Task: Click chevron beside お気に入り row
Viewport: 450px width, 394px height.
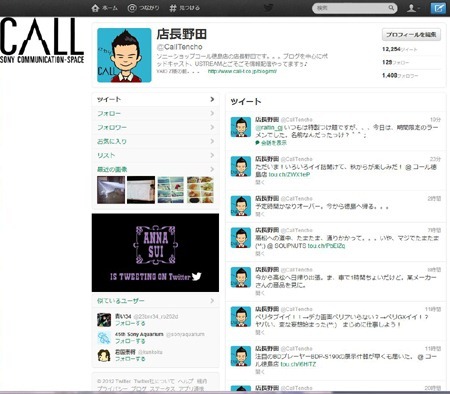Action: [212, 141]
